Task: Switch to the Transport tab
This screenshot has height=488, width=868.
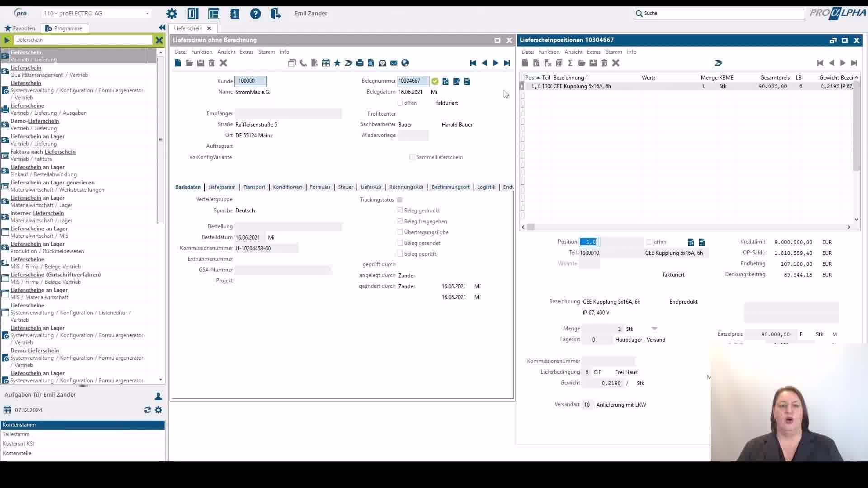Action: tap(254, 187)
